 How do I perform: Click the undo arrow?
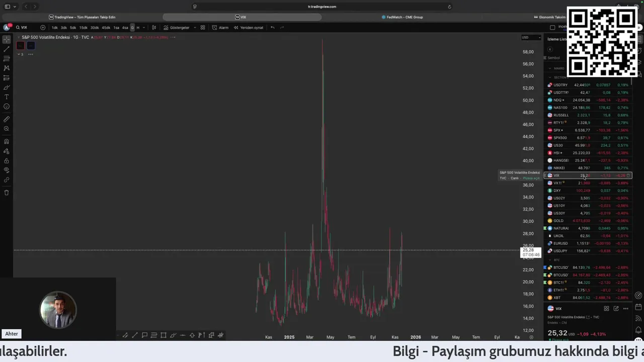click(273, 28)
